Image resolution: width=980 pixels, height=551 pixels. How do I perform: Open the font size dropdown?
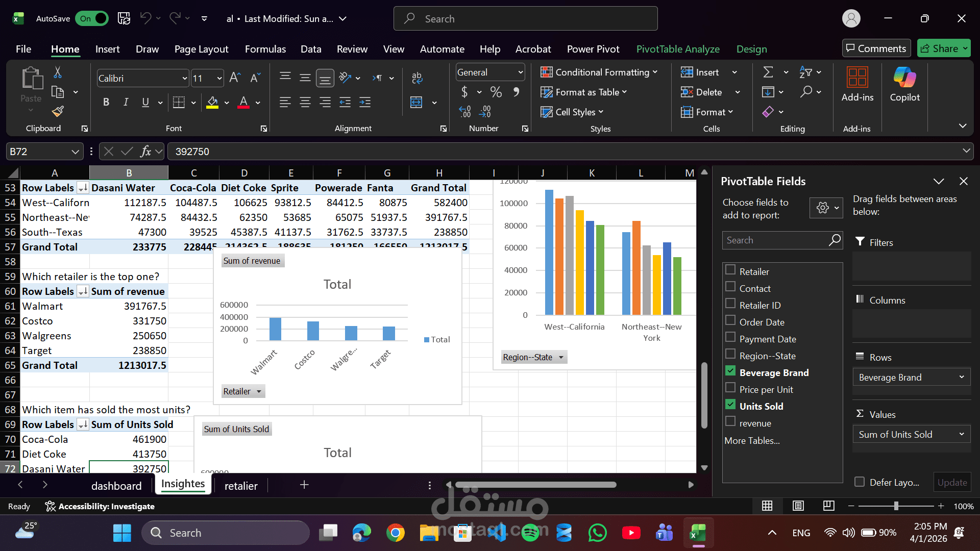pyautogui.click(x=219, y=78)
